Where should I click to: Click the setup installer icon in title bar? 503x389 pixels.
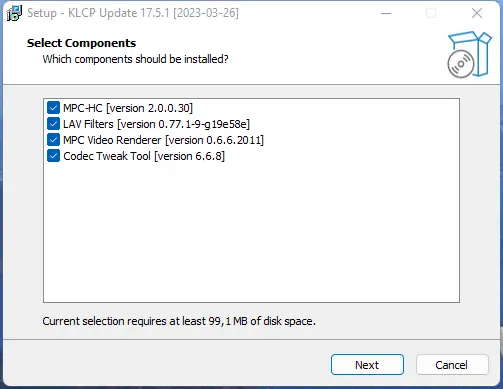coord(14,13)
